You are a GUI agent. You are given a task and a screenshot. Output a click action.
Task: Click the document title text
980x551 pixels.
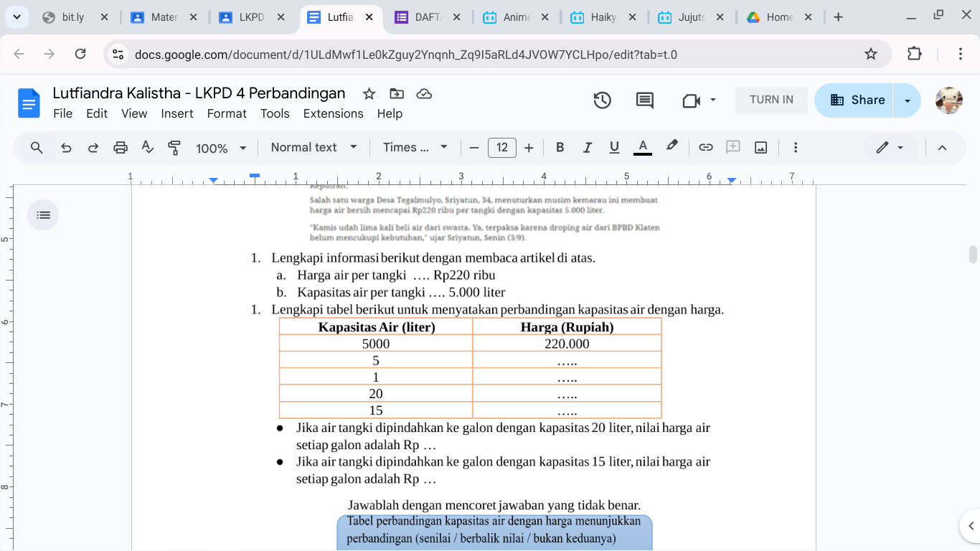[199, 93]
